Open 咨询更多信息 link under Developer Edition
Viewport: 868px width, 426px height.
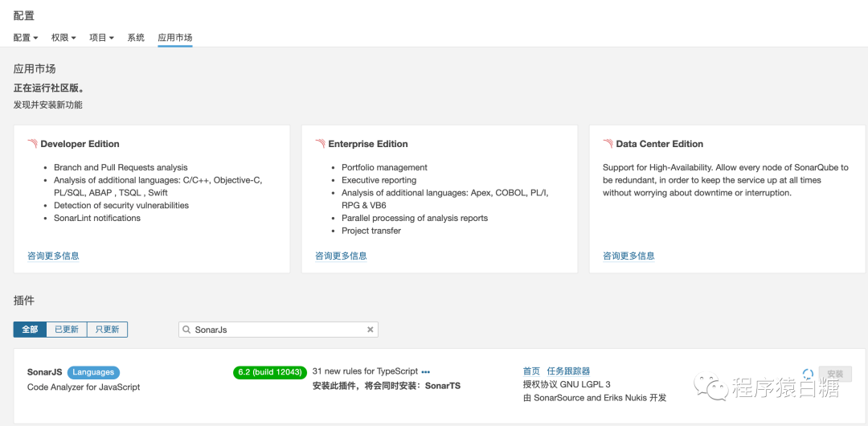53,256
